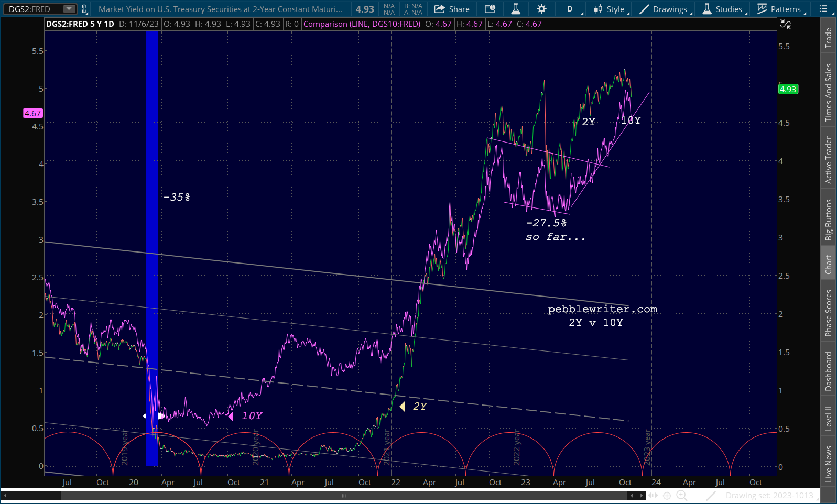Open the Patterns menu
Image resolution: width=837 pixels, height=504 pixels.
coord(780,9)
